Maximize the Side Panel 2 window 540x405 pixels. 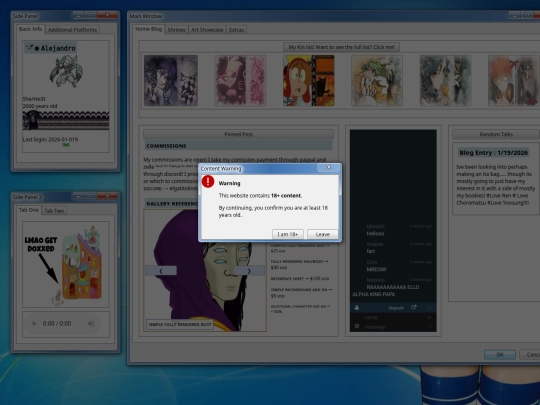pyautogui.click(x=91, y=196)
